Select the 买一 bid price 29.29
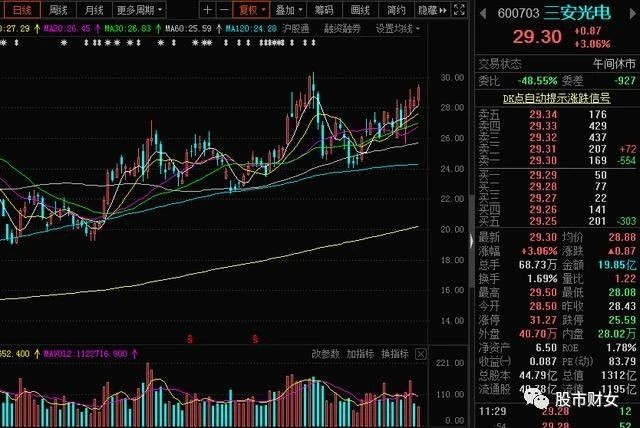Image resolution: width=640 pixels, height=428 pixels. click(543, 175)
